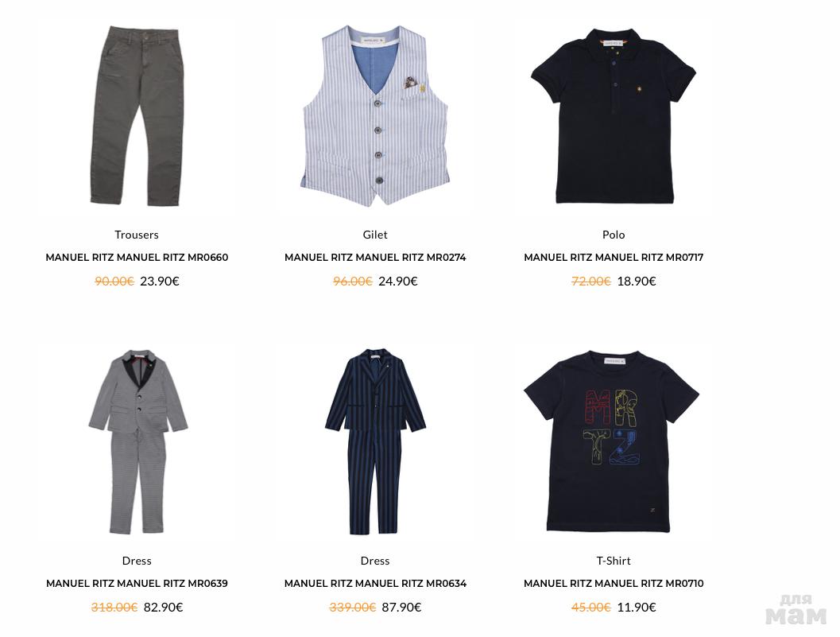
Task: Click the MANUEL RITZ MR0634 product title
Action: coord(375,584)
